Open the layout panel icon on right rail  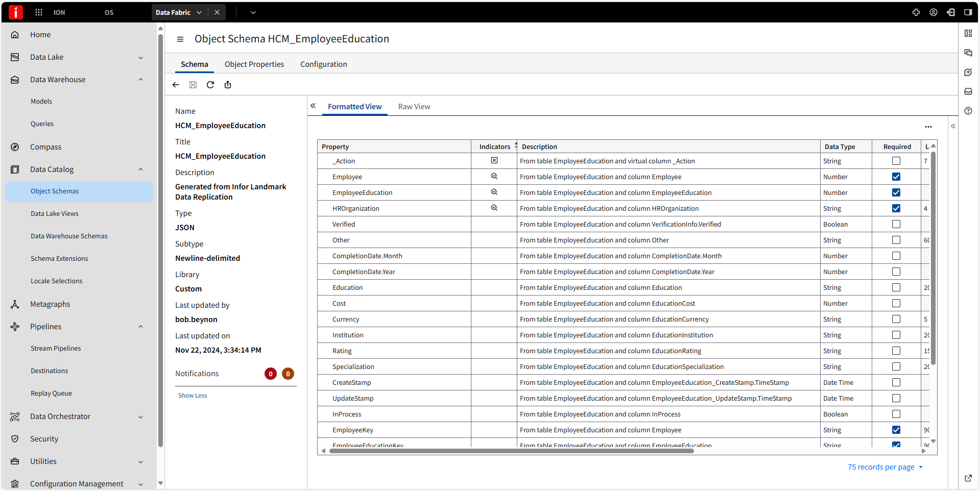(968, 33)
